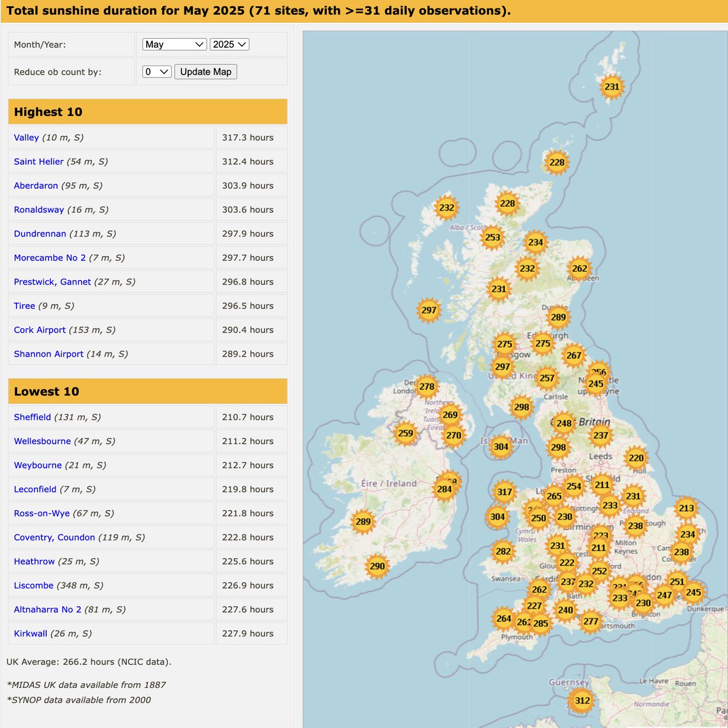728x728 pixels.
Task: Click the 254 sun marker on map
Action: [574, 487]
